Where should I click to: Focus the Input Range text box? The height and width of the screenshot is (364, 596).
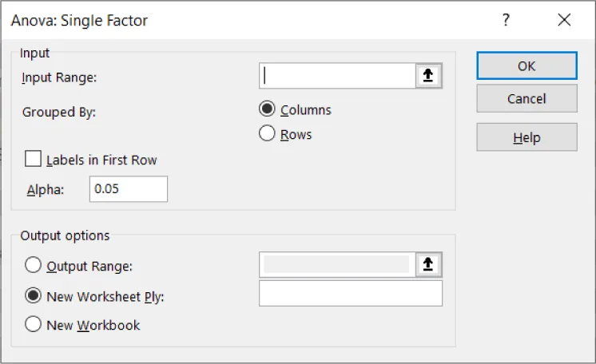[336, 76]
